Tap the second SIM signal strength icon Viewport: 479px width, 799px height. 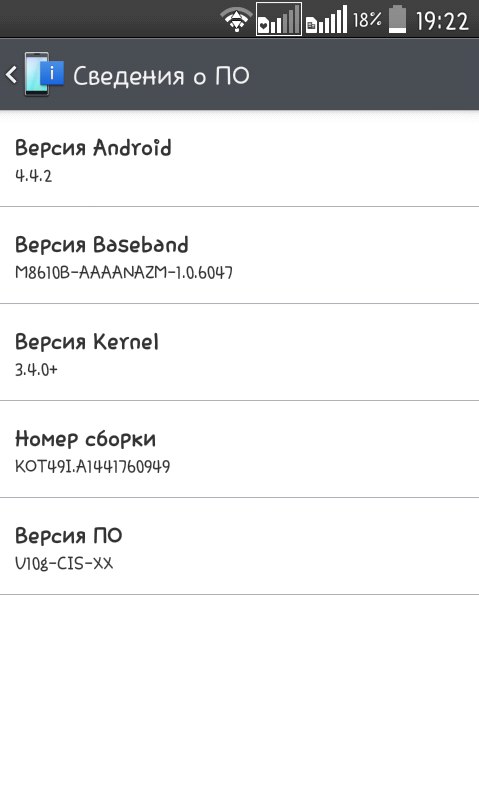[326, 20]
